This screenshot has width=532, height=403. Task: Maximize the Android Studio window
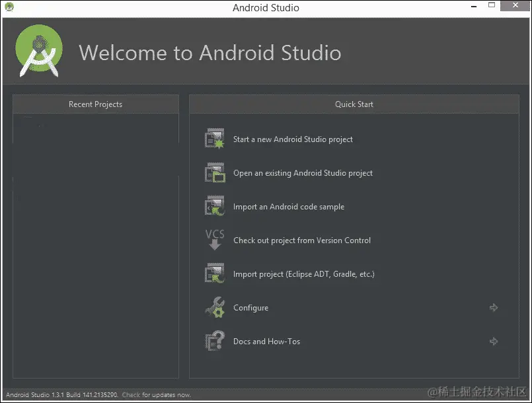click(x=492, y=5)
